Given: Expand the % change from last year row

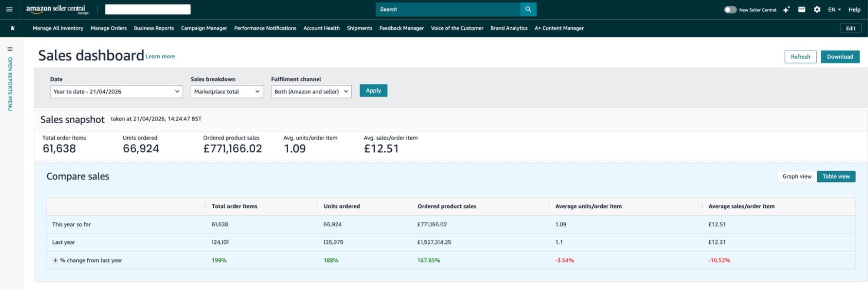Looking at the screenshot, I should pos(55,260).
